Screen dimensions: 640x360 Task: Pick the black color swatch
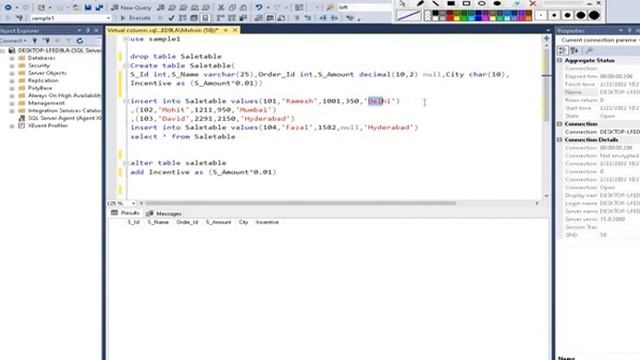click(436, 13)
